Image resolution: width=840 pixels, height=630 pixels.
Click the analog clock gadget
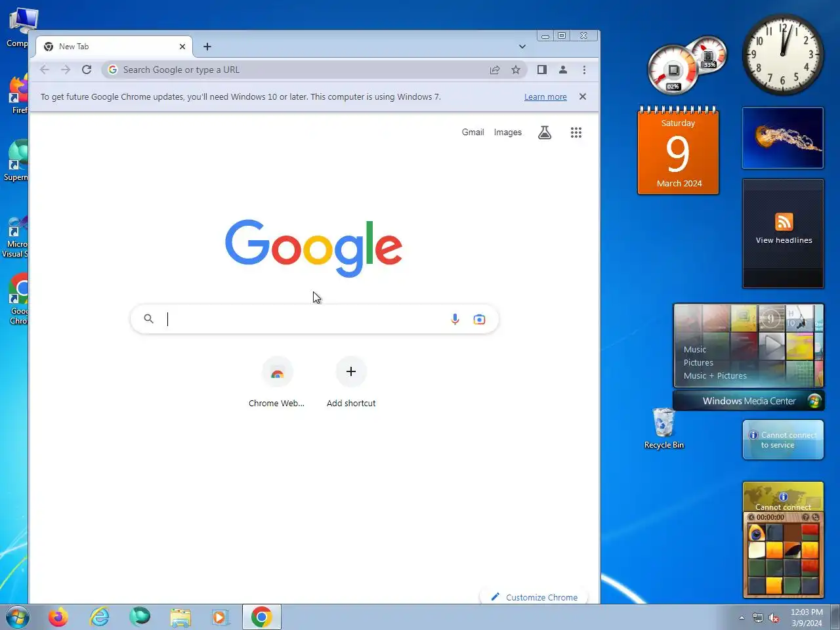click(782, 55)
